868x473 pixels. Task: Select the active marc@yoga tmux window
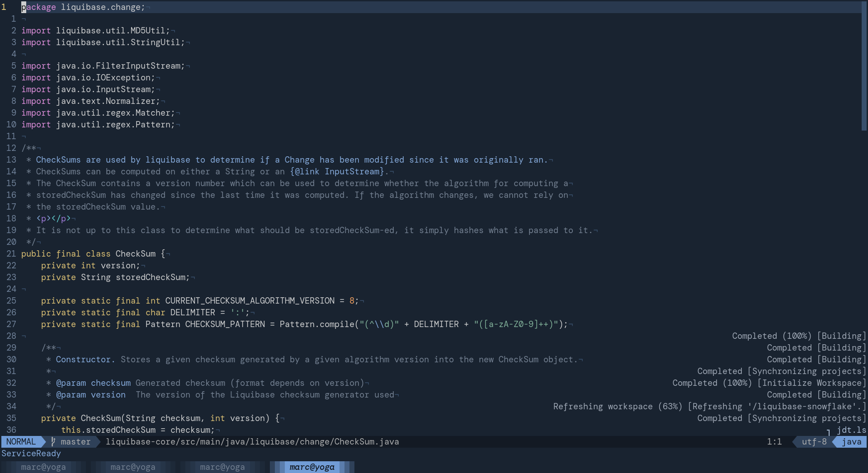[x=312, y=467]
